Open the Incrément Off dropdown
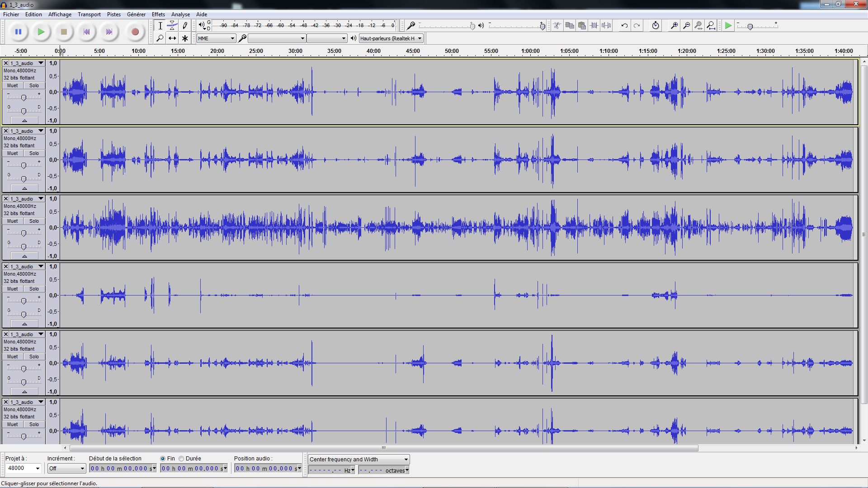868x488 pixels. 66,468
